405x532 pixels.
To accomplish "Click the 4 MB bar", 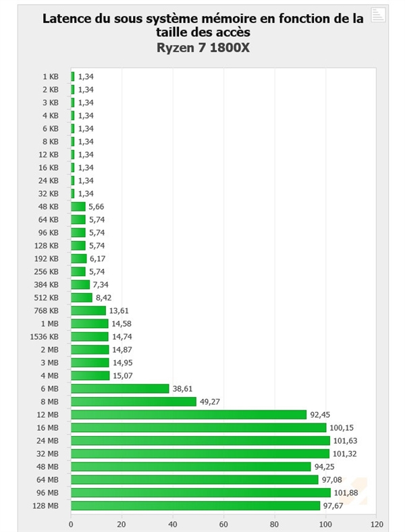I will point(90,375).
